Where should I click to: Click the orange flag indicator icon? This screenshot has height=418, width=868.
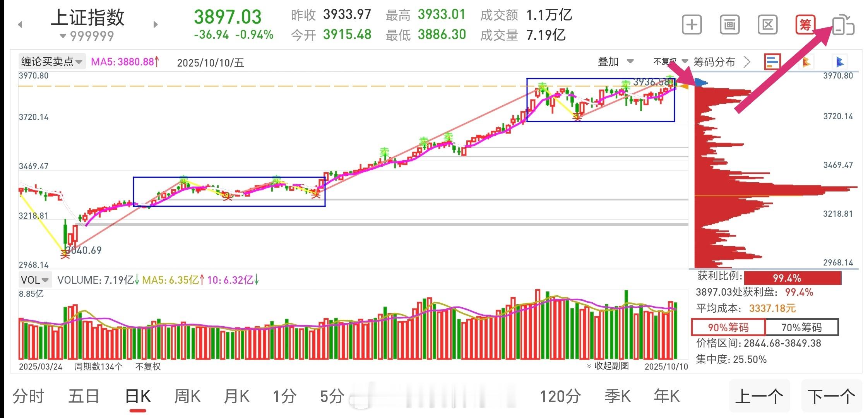(x=806, y=61)
